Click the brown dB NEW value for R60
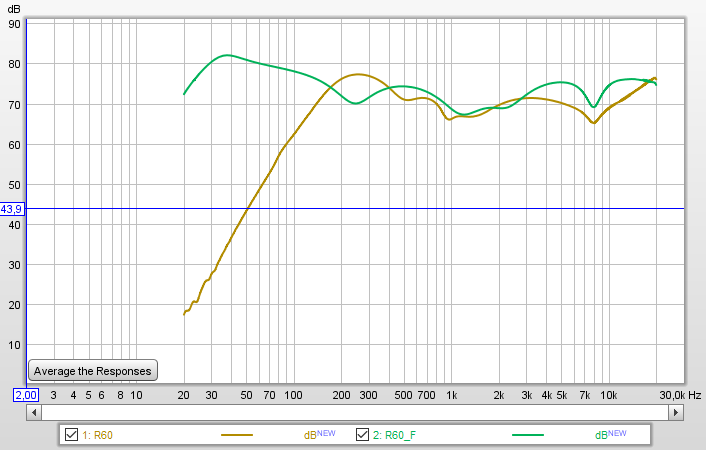Image resolution: width=706 pixels, height=450 pixels. click(320, 434)
